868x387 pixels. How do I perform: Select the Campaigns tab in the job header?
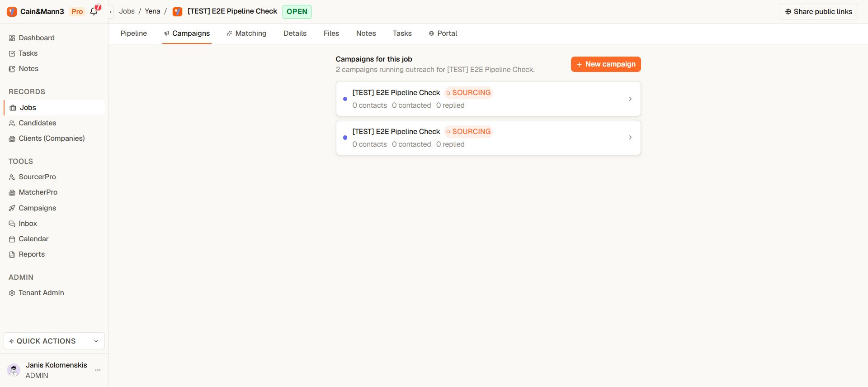pyautogui.click(x=187, y=33)
